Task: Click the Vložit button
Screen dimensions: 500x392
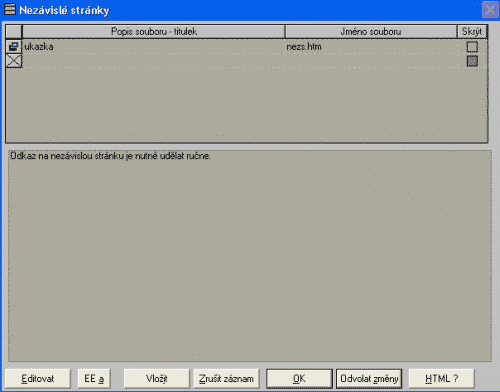Action: click(156, 379)
